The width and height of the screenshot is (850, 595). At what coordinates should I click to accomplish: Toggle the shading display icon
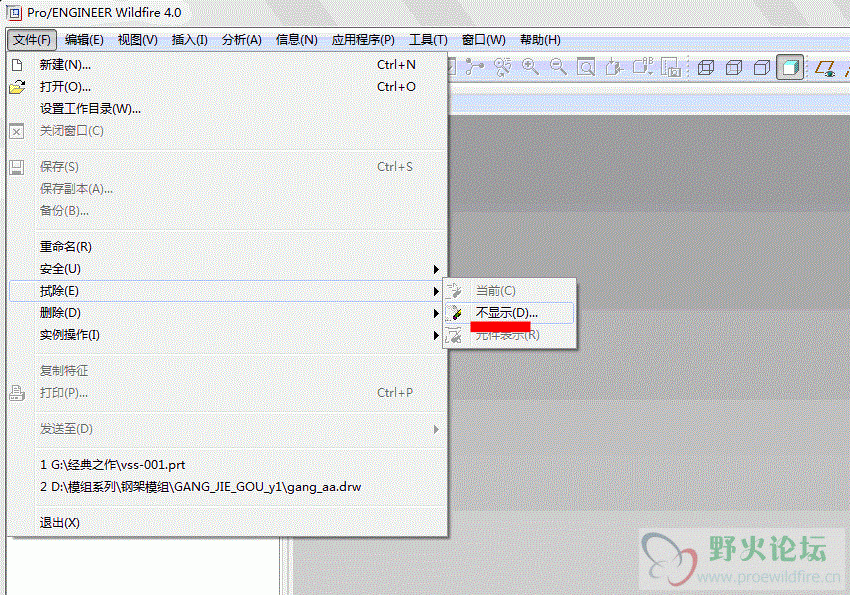click(790, 67)
